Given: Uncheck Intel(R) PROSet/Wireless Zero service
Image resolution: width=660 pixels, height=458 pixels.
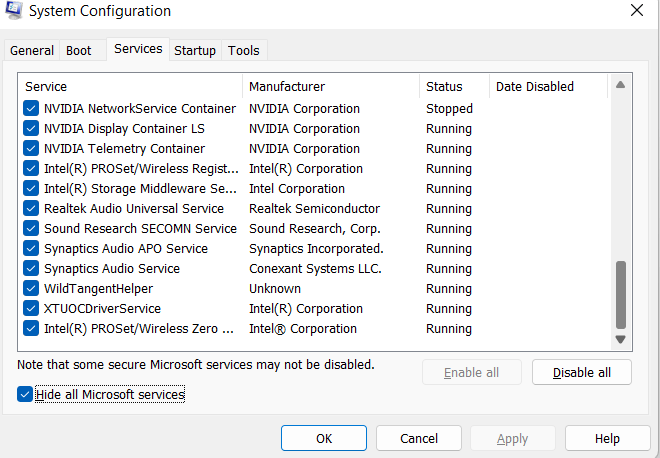Looking at the screenshot, I should point(31,328).
